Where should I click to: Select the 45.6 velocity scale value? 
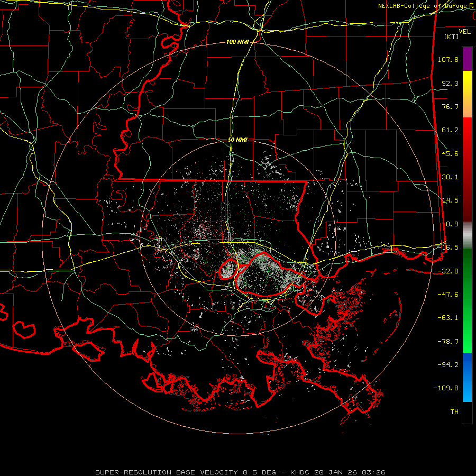450,153
